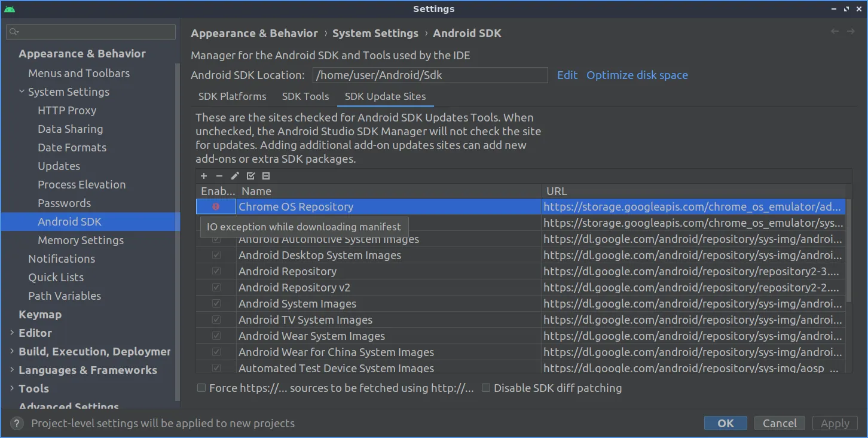Click the red error icon for Chrome OS Repository
The image size is (868, 438).
(216, 206)
